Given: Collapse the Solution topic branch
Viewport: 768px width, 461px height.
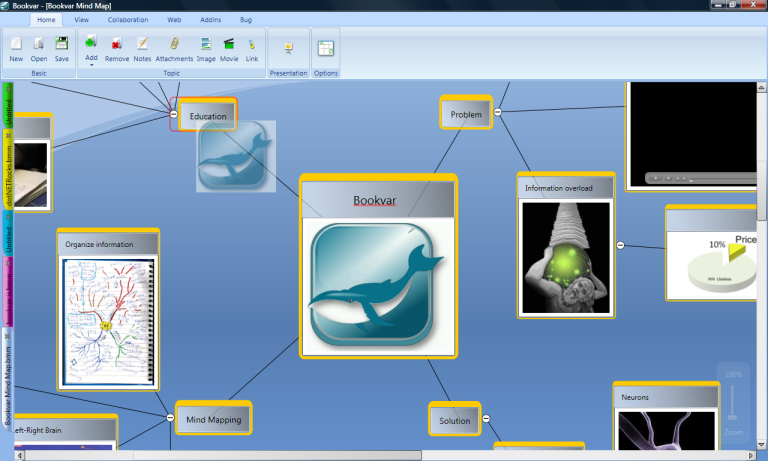Looking at the screenshot, I should point(486,418).
